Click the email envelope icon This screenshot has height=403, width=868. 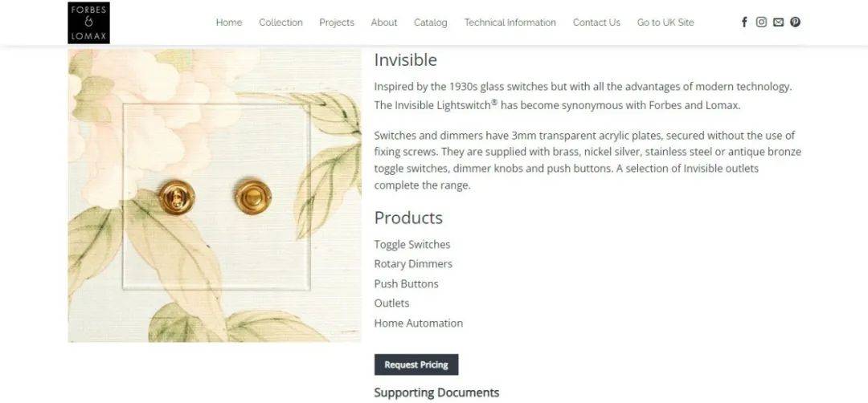coord(778,22)
